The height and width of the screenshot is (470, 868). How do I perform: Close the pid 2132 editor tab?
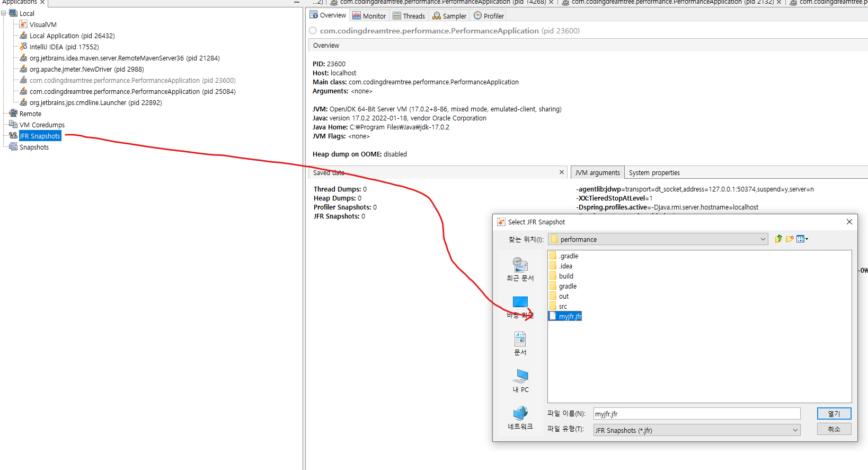[779, 2]
